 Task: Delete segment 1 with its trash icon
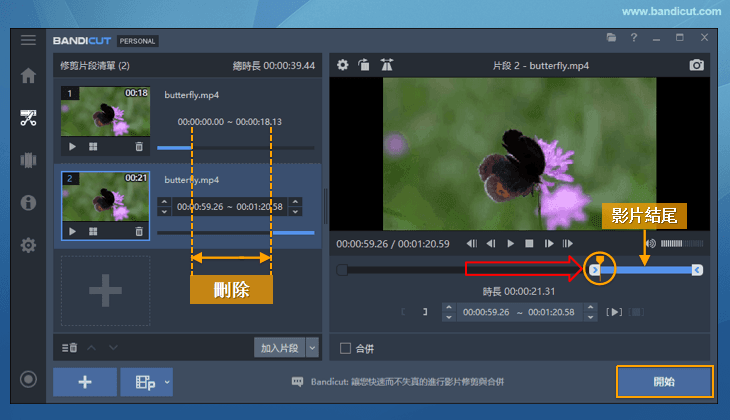139,146
